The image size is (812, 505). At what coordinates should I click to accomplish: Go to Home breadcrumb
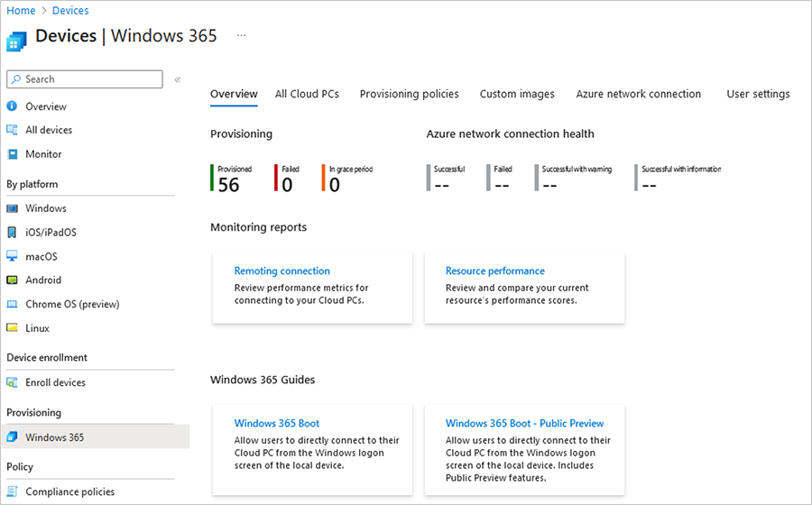[21, 10]
